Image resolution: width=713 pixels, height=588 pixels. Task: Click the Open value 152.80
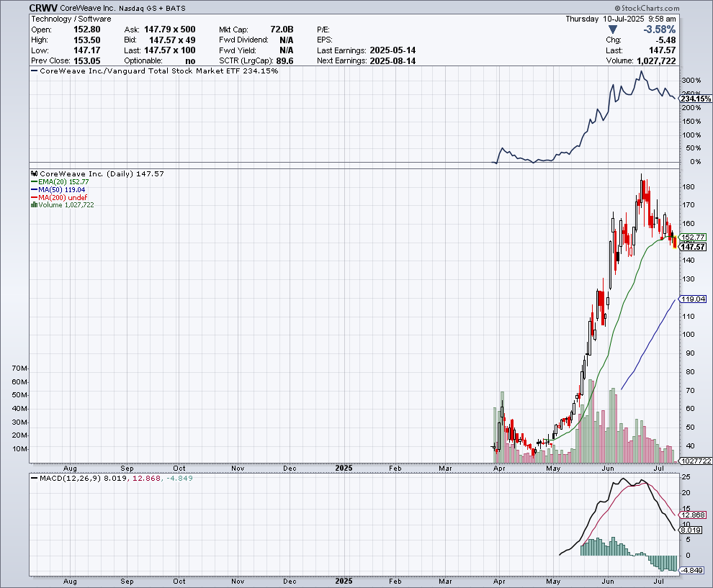[87, 30]
